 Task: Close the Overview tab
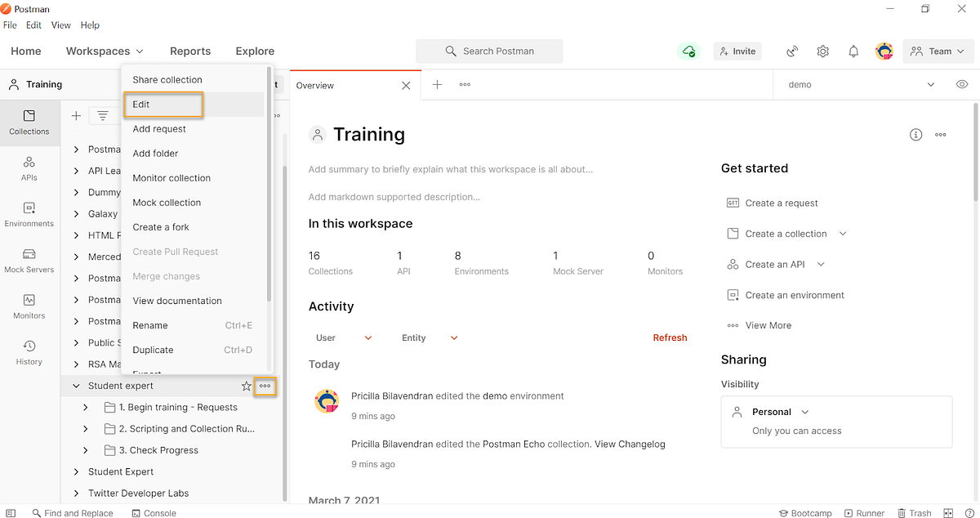[x=407, y=85]
